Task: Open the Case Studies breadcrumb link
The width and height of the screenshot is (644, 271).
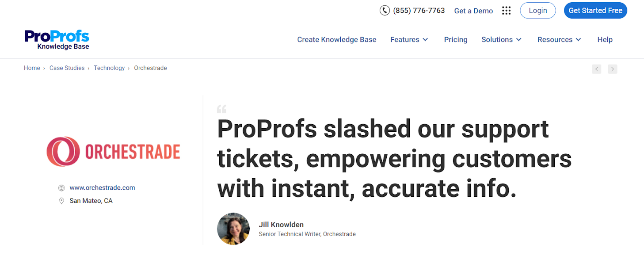Action: click(67, 68)
